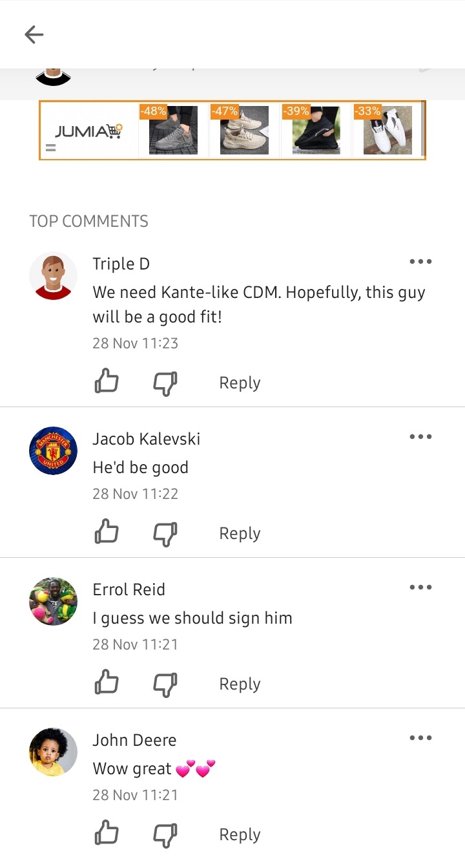This screenshot has height=868, width=465.
Task: Reply to Jacob Kalevski's comment
Action: pyautogui.click(x=240, y=533)
